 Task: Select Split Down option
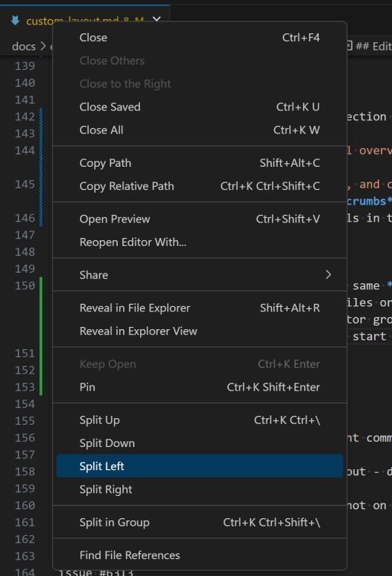coord(199,443)
